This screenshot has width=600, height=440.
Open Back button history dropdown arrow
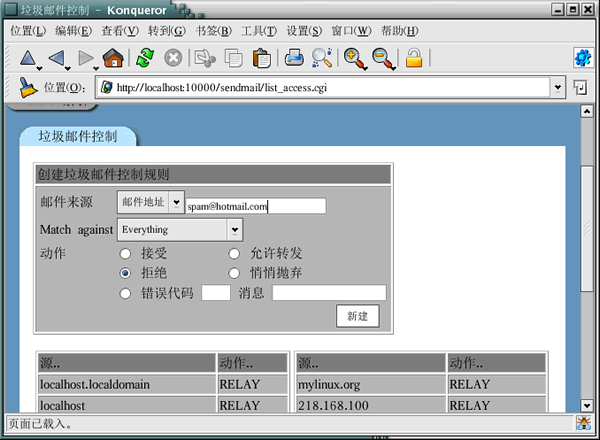coord(68,68)
